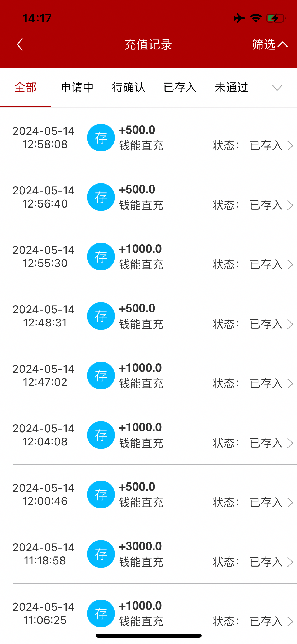
Task: Open details arrow for 12:04:08 record
Action: click(290, 443)
